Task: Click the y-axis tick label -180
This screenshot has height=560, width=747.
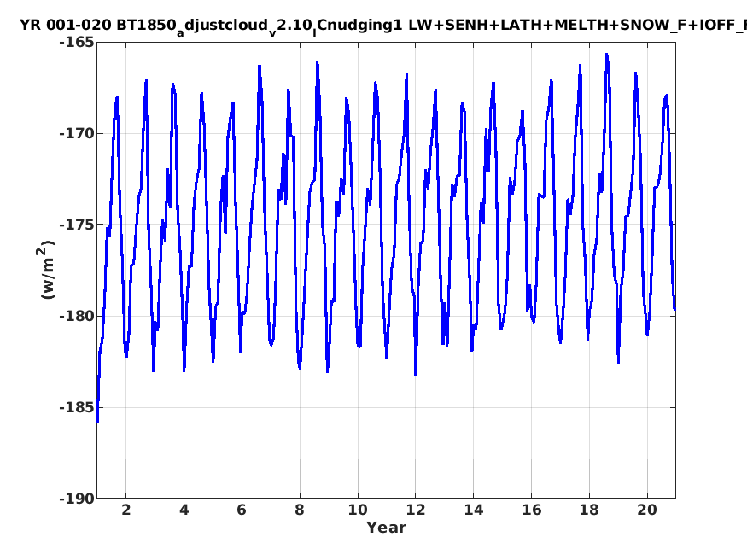Action: [77, 316]
